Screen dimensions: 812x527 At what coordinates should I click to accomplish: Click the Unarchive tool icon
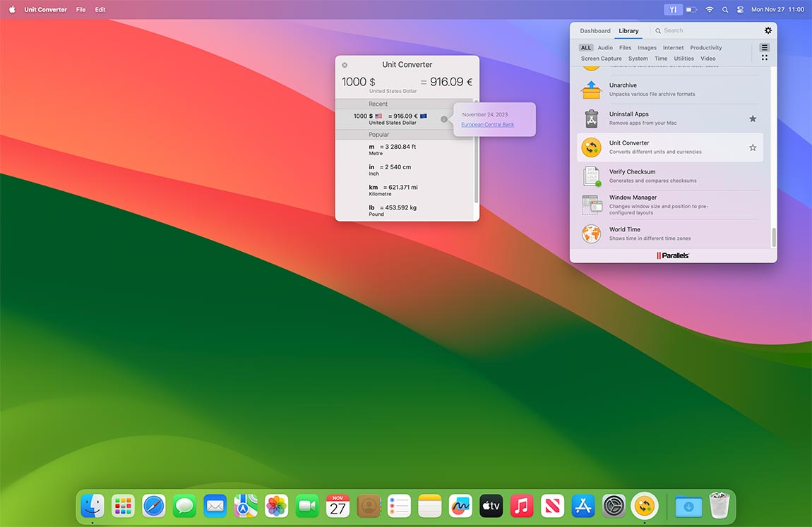591,90
